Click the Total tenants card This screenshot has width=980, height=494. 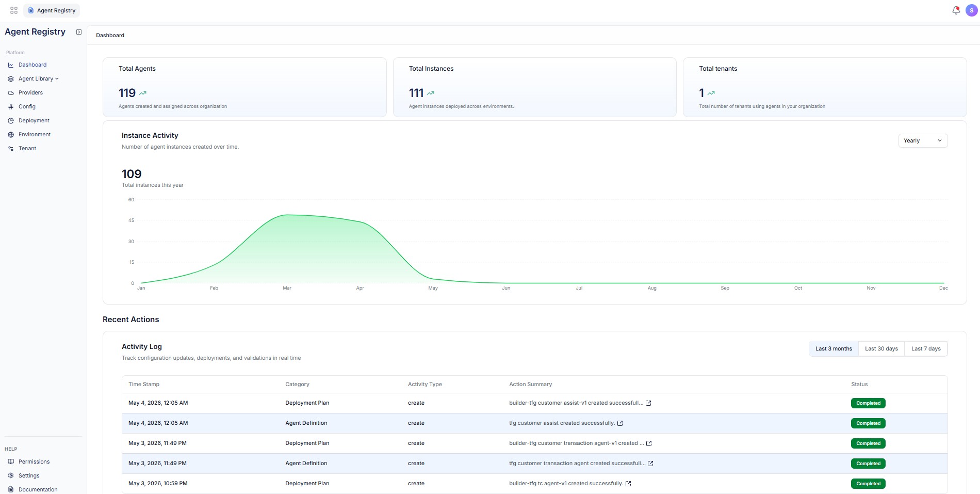pos(825,87)
